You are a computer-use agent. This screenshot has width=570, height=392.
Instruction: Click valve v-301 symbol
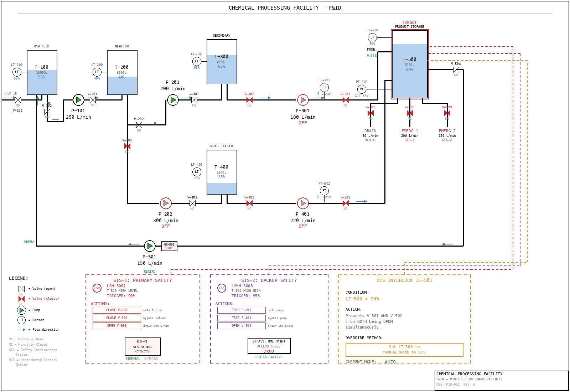point(194,100)
